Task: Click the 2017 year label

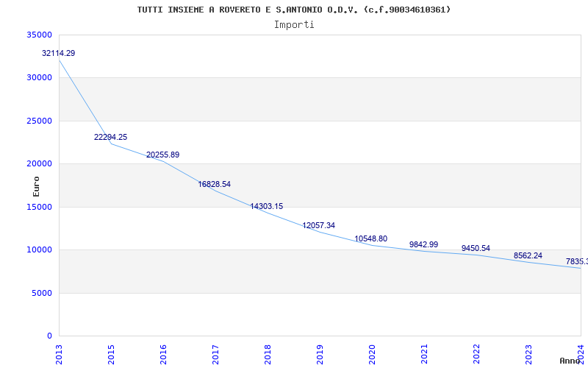Action: (x=215, y=354)
